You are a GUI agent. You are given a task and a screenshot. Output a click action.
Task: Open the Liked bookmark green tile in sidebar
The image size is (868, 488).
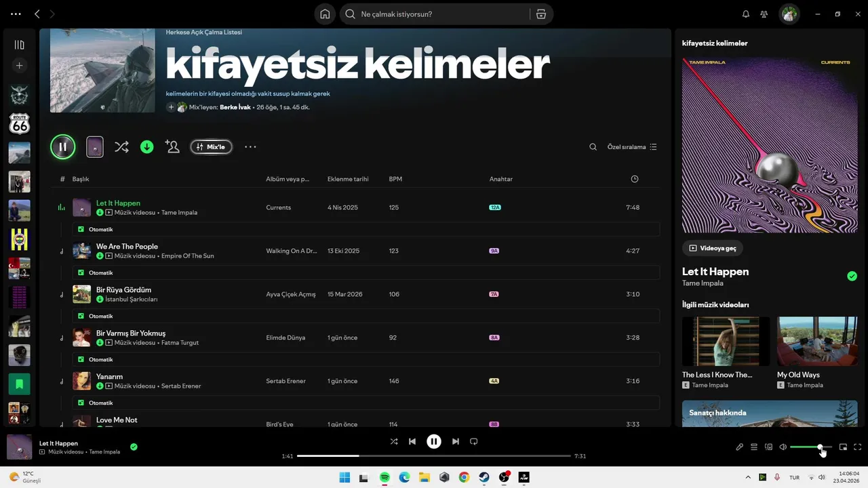coord(19,384)
